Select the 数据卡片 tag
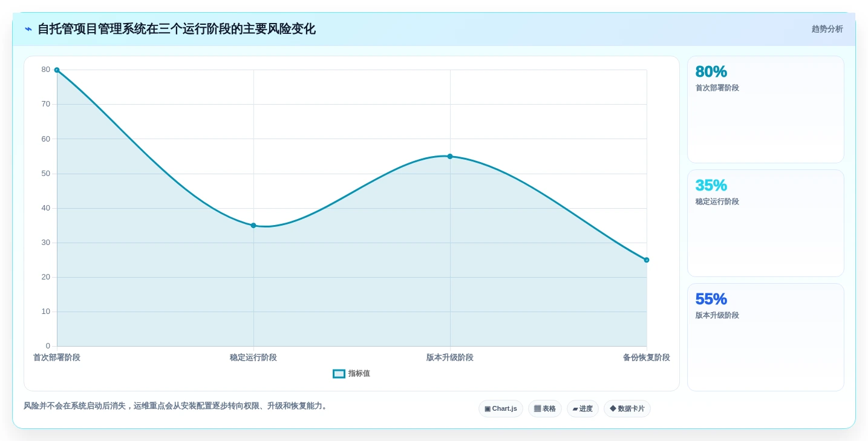Screen dimensions: 868x441 click(x=627, y=409)
